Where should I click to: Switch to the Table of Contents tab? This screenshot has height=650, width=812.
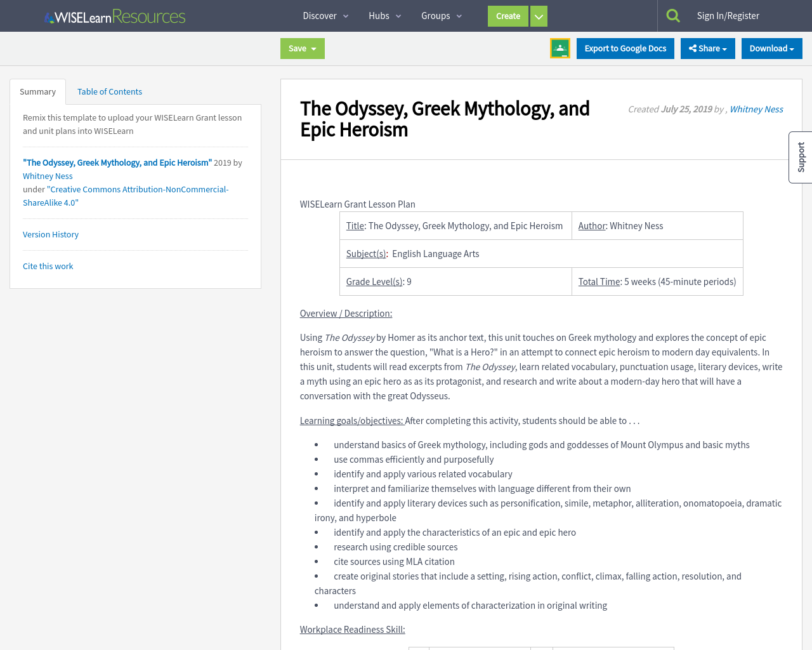[109, 91]
